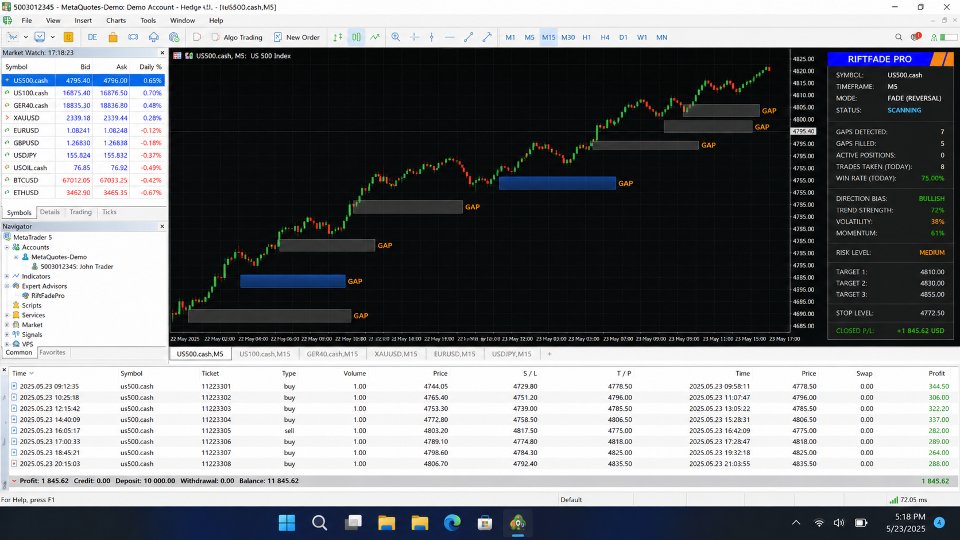Click the 4795.40 current price marker

tap(803, 132)
